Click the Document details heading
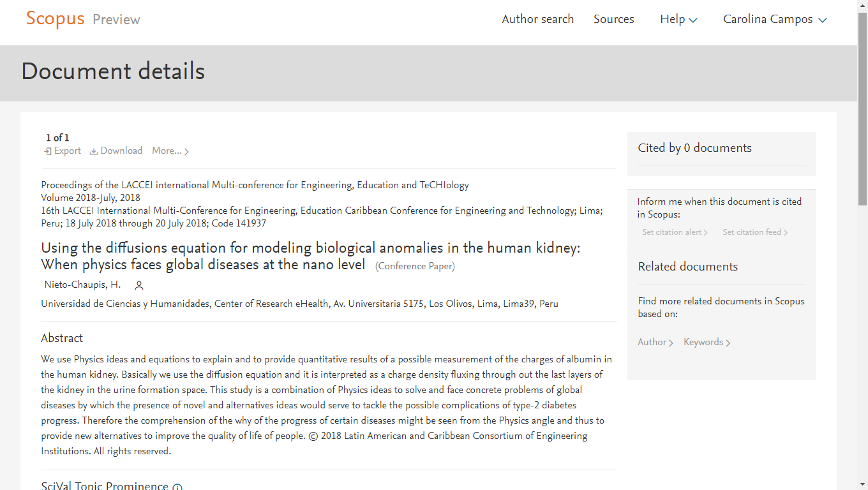 113,71
